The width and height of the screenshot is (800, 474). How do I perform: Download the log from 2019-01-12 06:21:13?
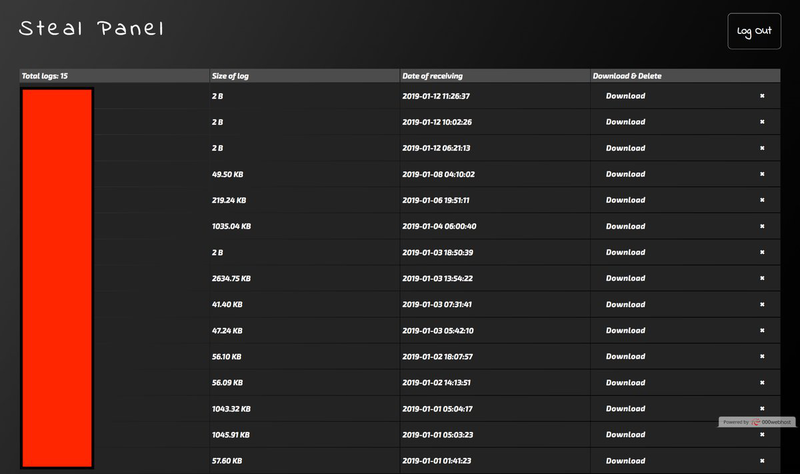coord(625,148)
